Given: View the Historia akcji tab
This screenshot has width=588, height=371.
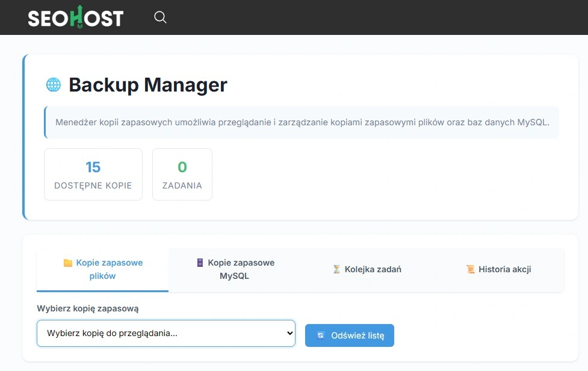Looking at the screenshot, I should 504,269.
